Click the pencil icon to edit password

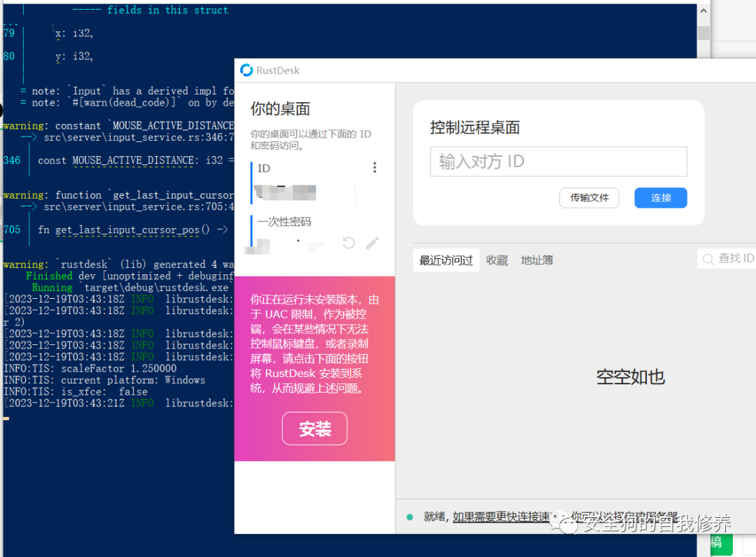click(372, 243)
